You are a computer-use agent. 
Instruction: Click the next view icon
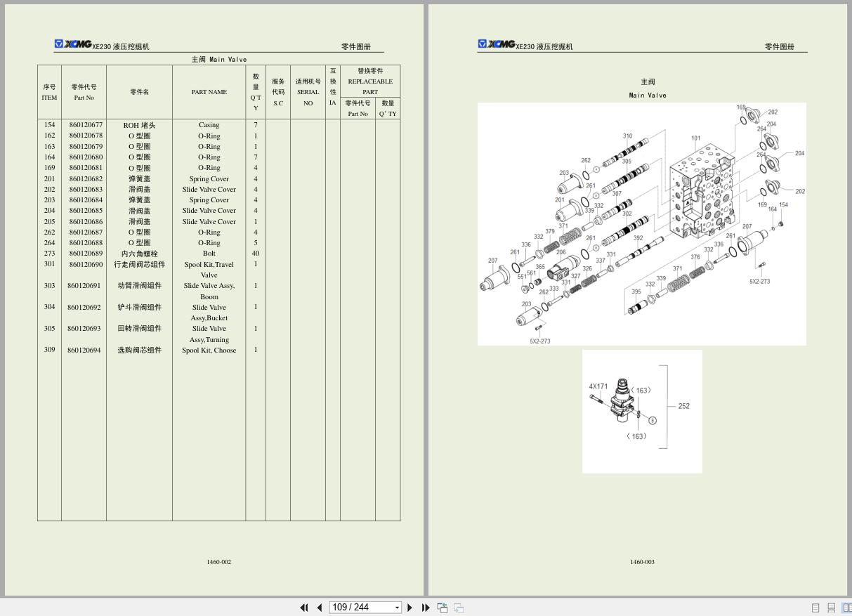click(459, 608)
